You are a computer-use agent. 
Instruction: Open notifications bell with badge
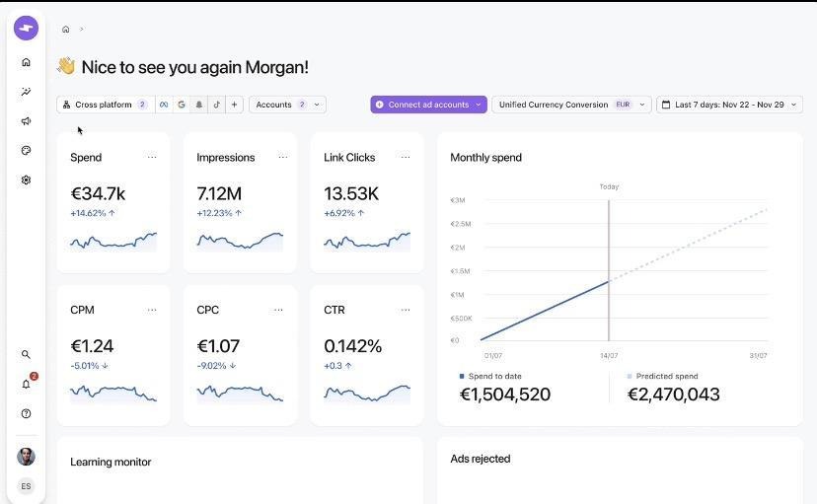(x=26, y=385)
